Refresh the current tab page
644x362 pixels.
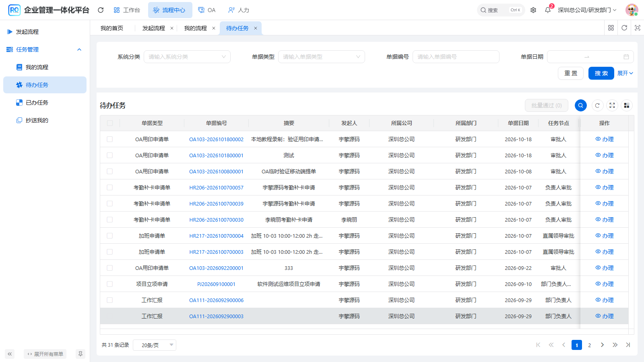[x=624, y=28]
